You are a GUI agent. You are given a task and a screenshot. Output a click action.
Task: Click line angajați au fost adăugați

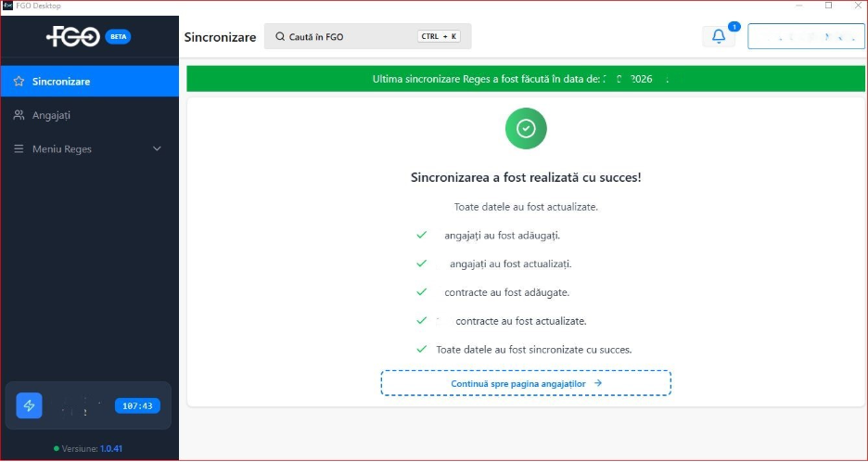tap(502, 236)
